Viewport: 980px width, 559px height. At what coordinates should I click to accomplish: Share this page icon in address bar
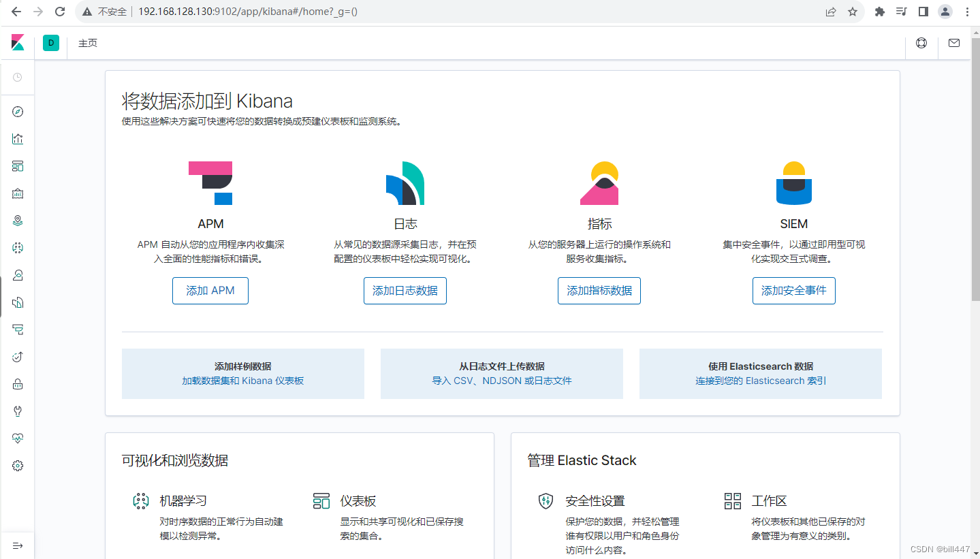(831, 12)
